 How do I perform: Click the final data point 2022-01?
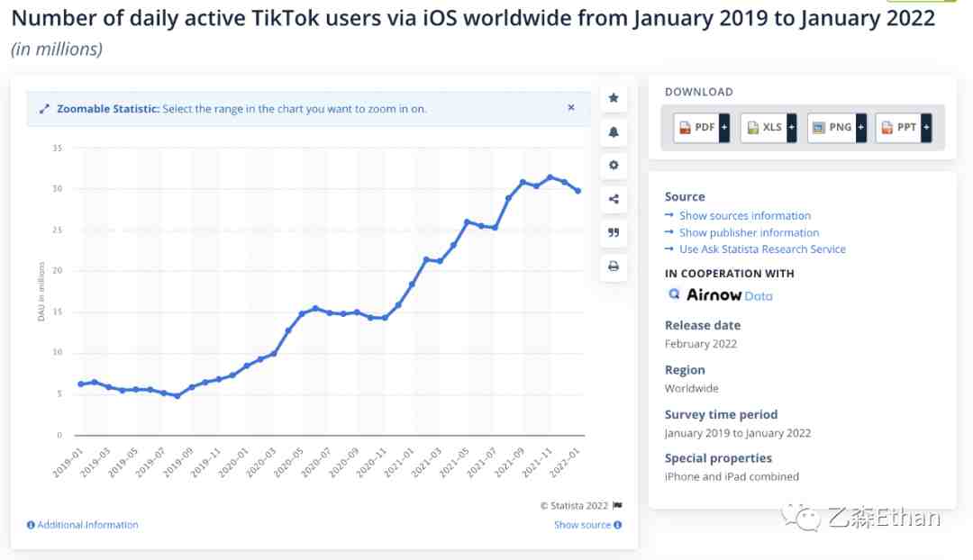[x=578, y=191]
